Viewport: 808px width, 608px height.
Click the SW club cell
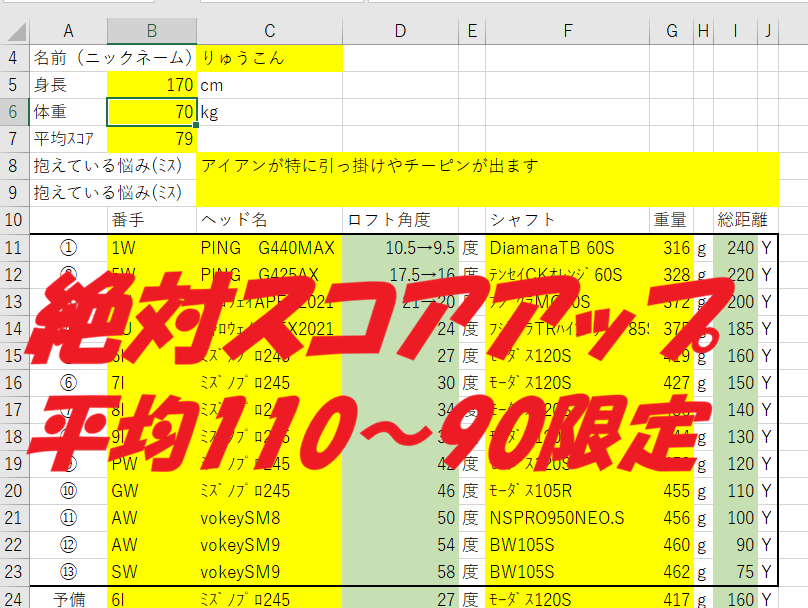[152, 571]
